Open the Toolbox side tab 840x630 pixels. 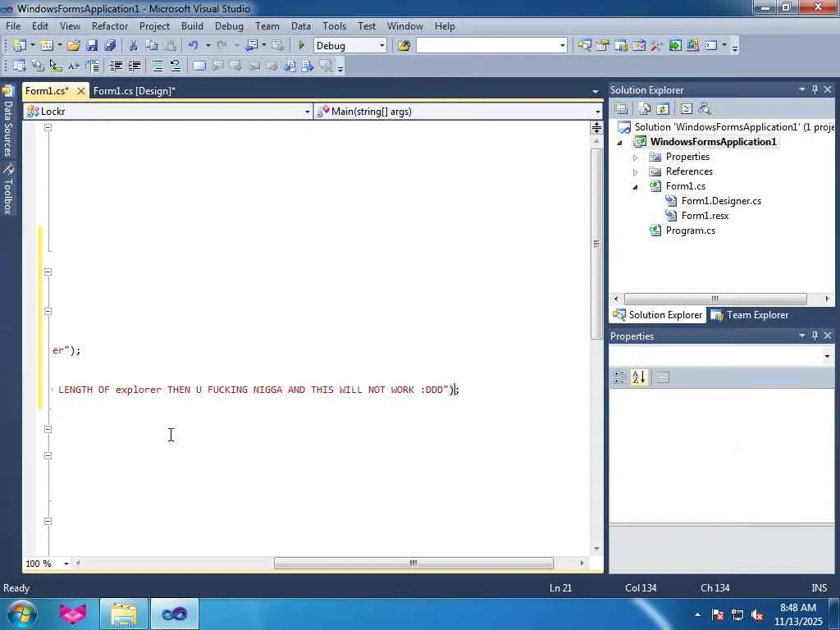pos(7,189)
